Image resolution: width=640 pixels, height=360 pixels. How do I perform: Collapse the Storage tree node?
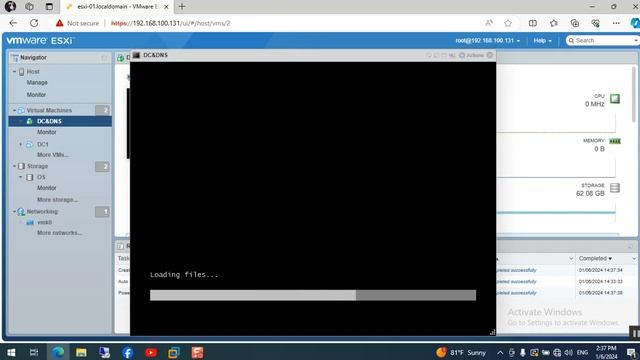coord(14,166)
